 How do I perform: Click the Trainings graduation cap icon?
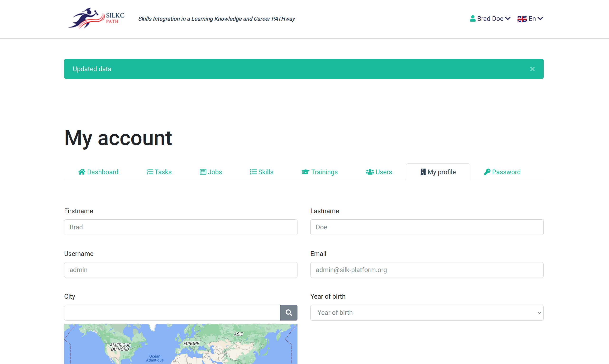[305, 172]
